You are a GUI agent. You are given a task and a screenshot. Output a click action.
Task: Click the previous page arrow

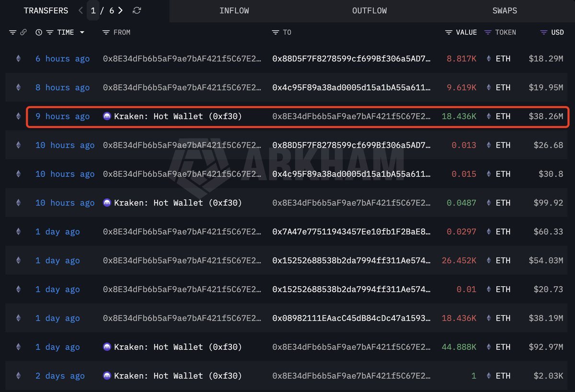click(x=80, y=11)
